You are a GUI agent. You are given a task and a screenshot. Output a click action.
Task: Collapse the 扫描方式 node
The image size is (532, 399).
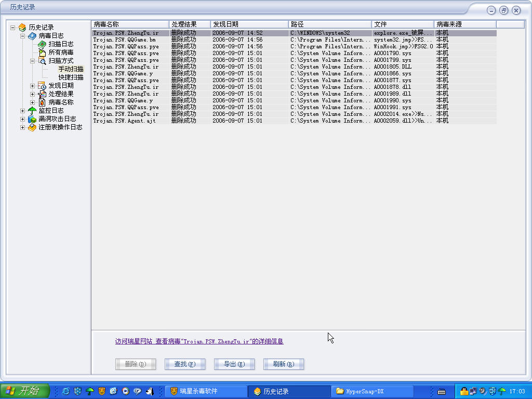tap(33, 61)
